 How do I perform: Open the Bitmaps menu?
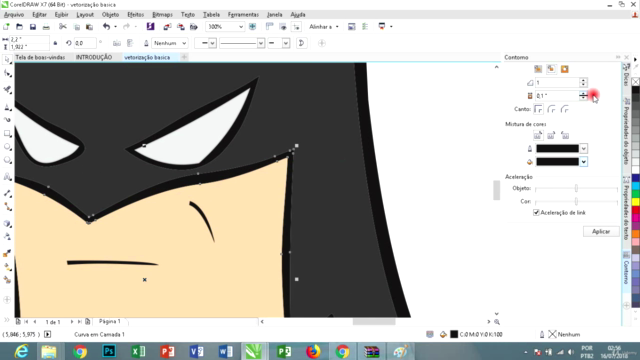click(x=162, y=15)
